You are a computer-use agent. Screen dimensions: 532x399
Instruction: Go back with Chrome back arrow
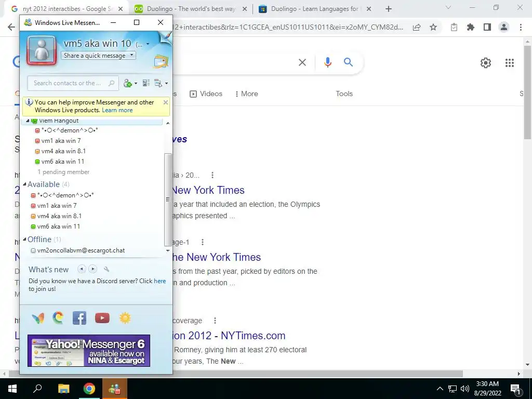point(11,27)
